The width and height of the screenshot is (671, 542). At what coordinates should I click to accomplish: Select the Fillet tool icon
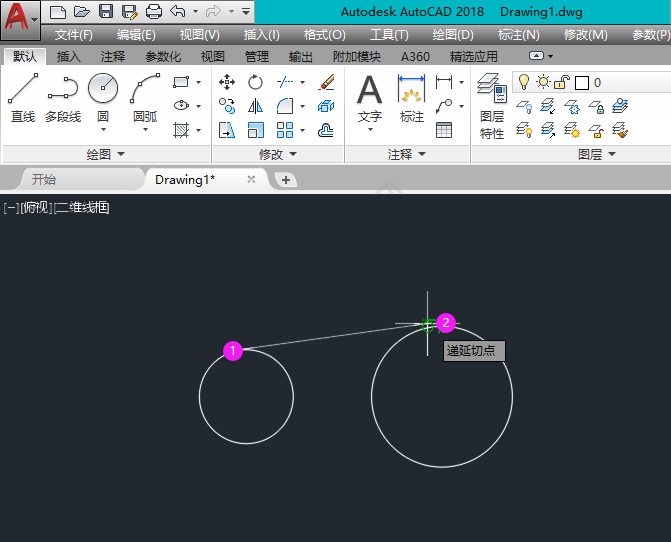285,106
